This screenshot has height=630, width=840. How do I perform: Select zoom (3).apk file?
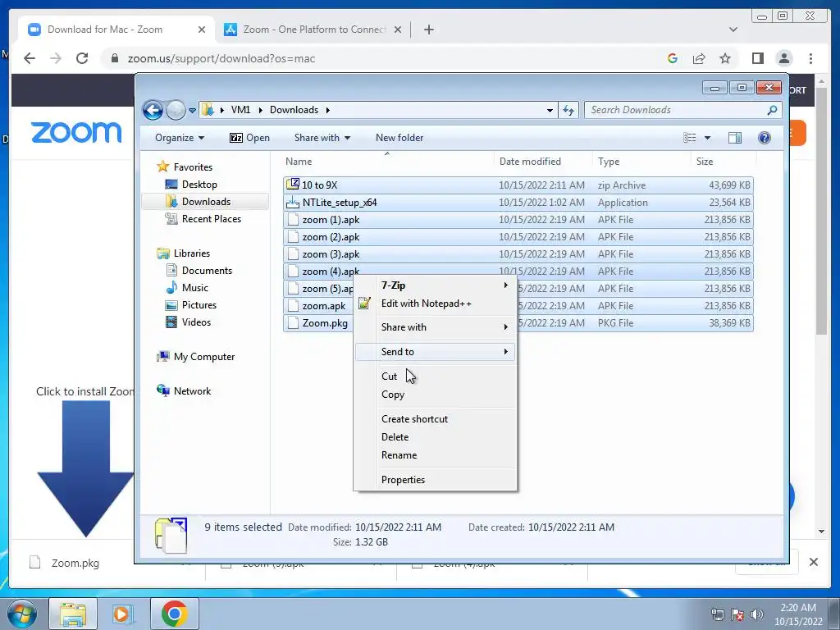(x=518, y=254)
